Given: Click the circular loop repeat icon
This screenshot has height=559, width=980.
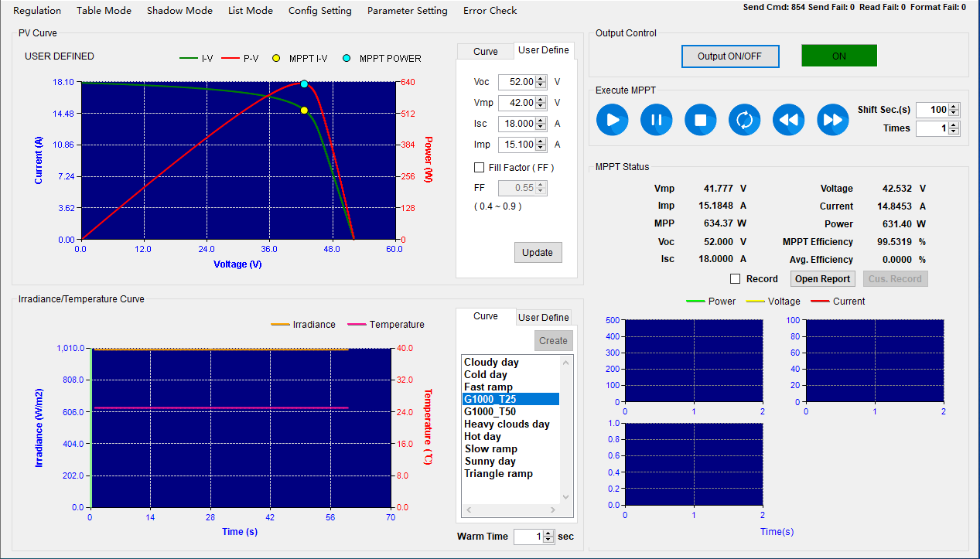Looking at the screenshot, I should pos(745,120).
